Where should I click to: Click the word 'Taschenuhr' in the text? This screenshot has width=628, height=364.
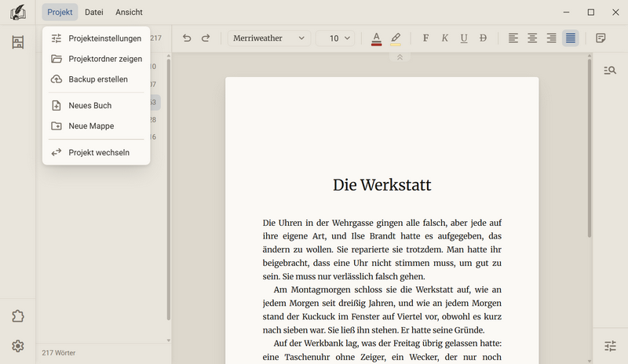(307, 357)
